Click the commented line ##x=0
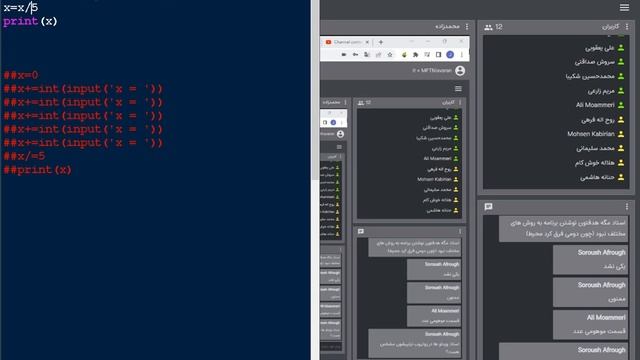 20,75
